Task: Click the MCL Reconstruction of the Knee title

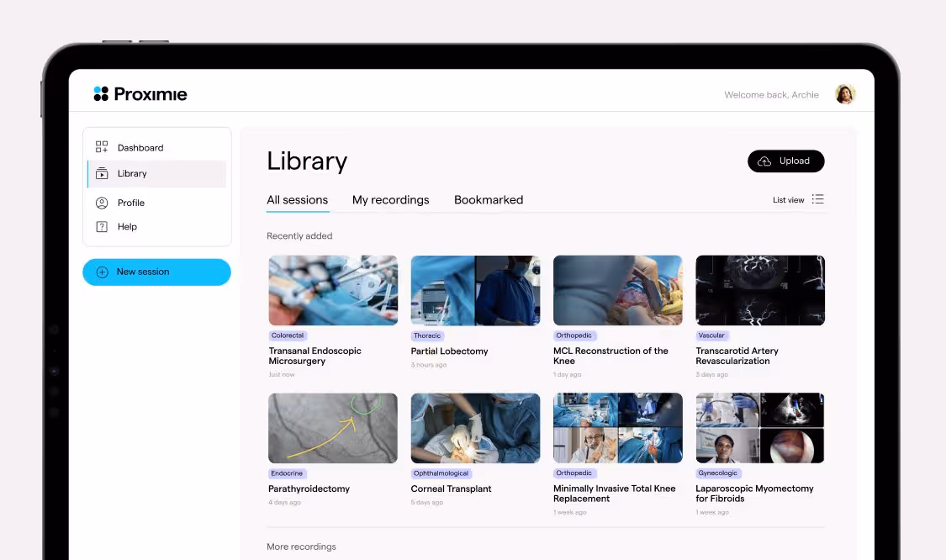Action: pyautogui.click(x=610, y=356)
